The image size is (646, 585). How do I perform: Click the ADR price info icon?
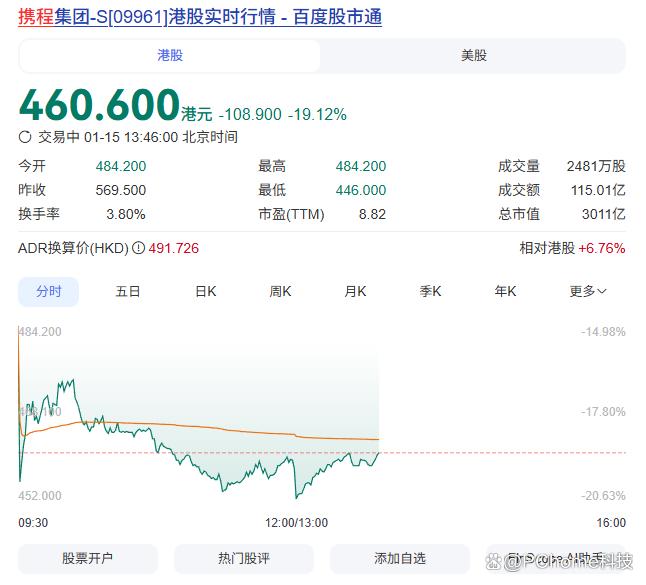point(138,248)
